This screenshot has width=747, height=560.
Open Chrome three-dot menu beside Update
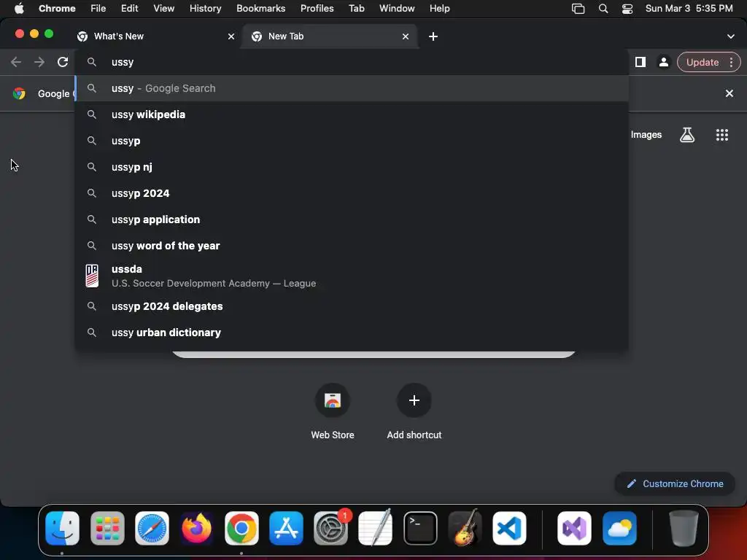point(731,62)
